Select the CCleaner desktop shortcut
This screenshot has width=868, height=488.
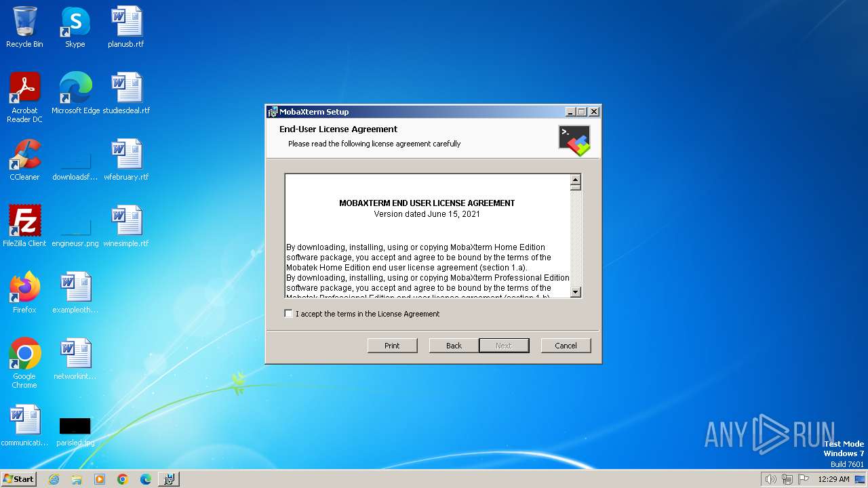[24, 161]
